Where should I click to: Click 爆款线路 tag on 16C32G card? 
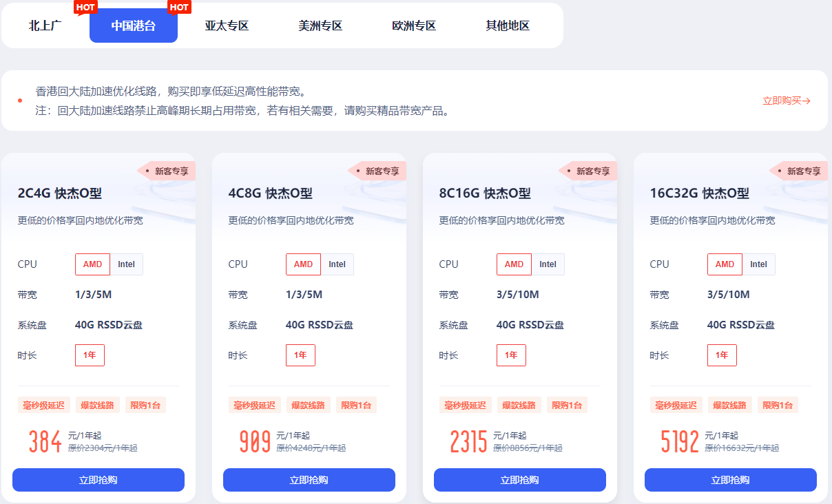click(x=729, y=405)
